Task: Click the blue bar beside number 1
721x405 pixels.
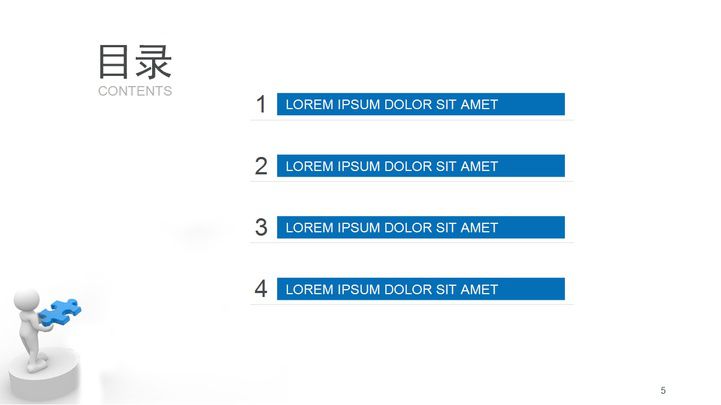Action: click(x=420, y=104)
